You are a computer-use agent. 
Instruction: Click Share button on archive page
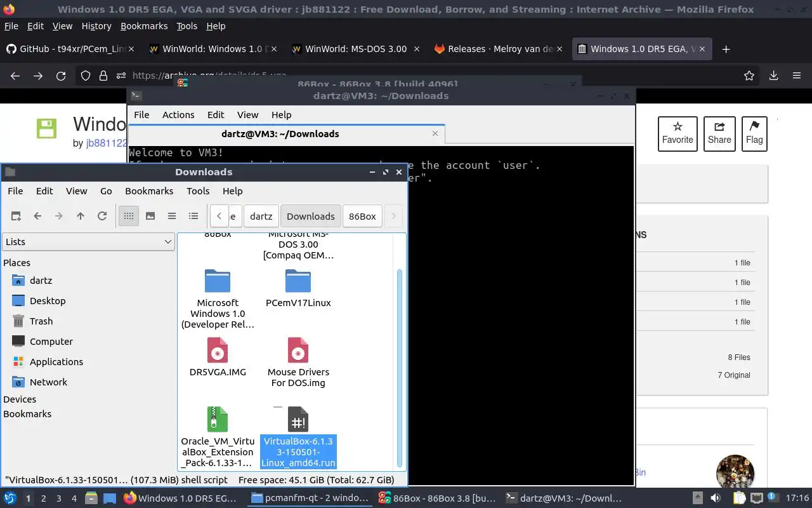point(719,133)
